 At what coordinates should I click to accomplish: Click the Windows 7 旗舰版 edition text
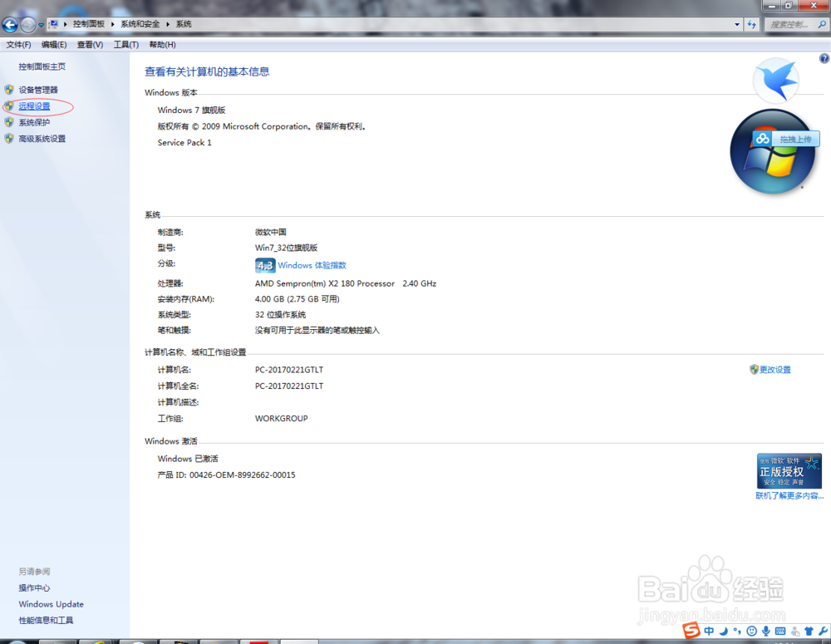(x=191, y=111)
